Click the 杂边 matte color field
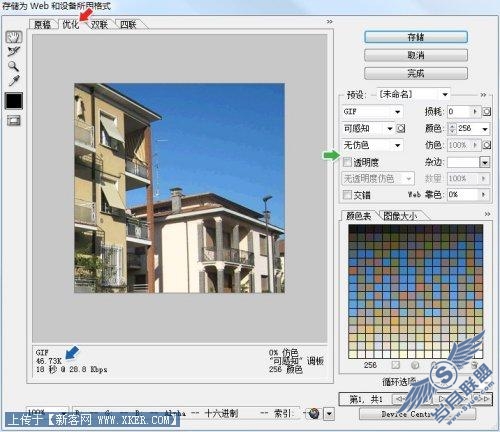500x432 pixels. click(x=463, y=162)
